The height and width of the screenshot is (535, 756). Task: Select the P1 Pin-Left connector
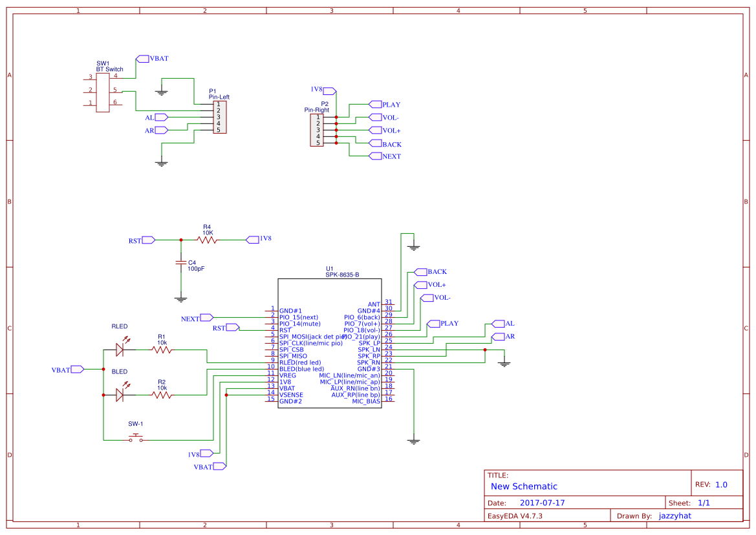pyautogui.click(x=220, y=118)
